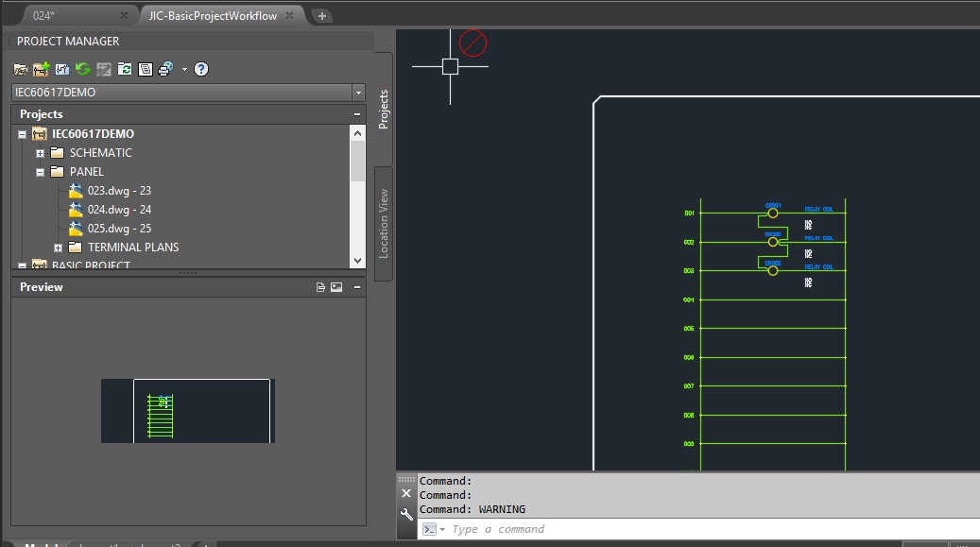
Task: Click the New Project icon
Action: 42,69
